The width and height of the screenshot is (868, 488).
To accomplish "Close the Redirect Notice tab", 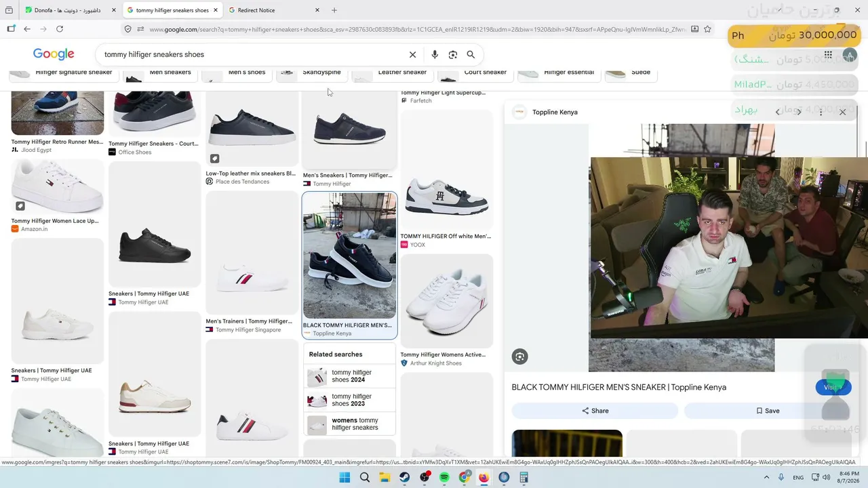I will coord(317,10).
